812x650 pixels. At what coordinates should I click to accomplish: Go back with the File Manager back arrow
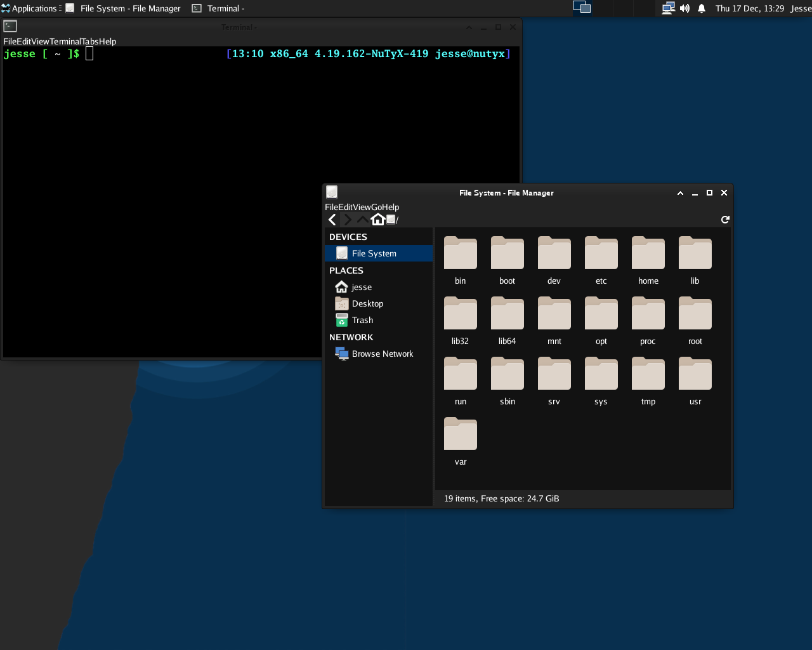(x=332, y=220)
